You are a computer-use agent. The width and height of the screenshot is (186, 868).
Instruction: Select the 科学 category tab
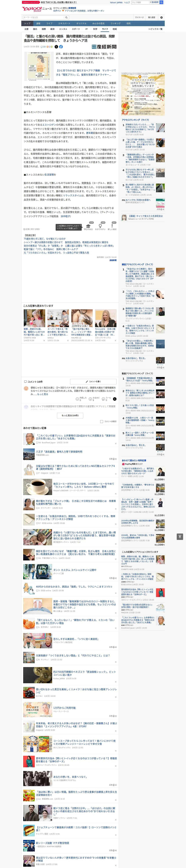point(95,29)
